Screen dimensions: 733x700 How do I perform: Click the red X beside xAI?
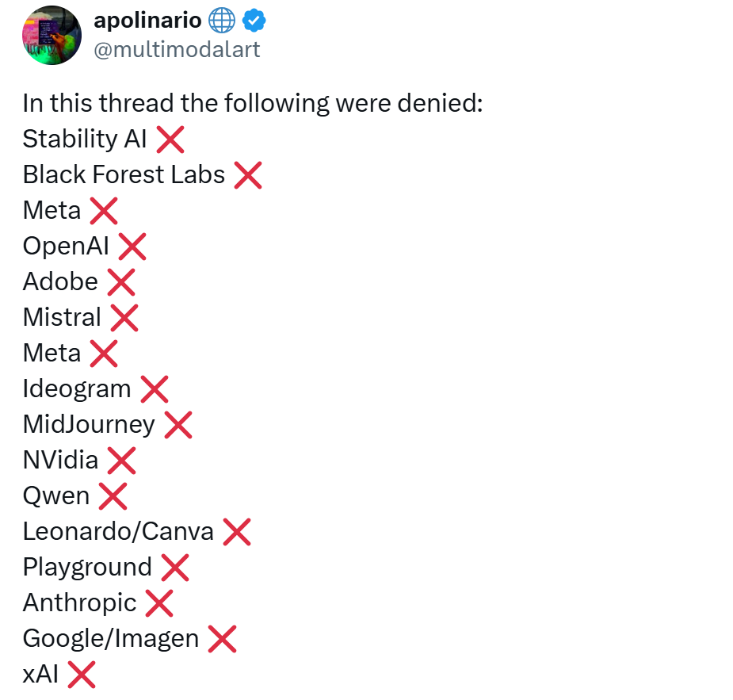(81, 675)
